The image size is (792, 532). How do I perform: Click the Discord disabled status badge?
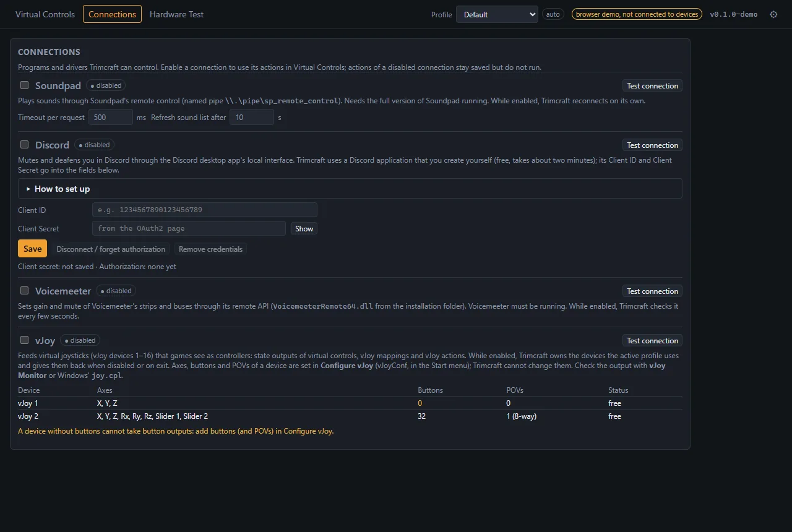click(94, 145)
